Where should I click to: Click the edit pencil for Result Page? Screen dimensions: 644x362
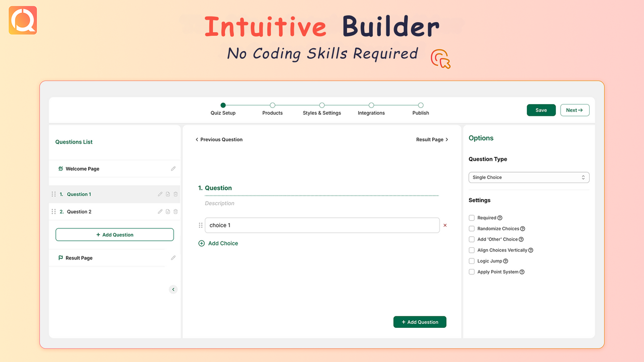click(x=173, y=258)
